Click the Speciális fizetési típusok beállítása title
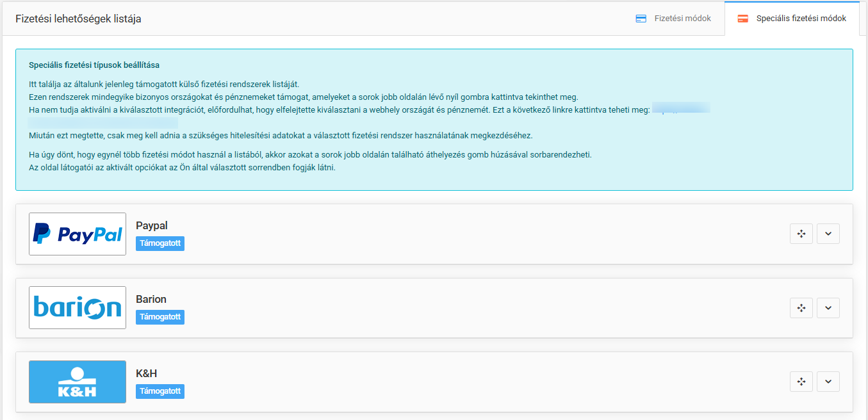Viewport: 868px width, 420px height. [x=94, y=65]
